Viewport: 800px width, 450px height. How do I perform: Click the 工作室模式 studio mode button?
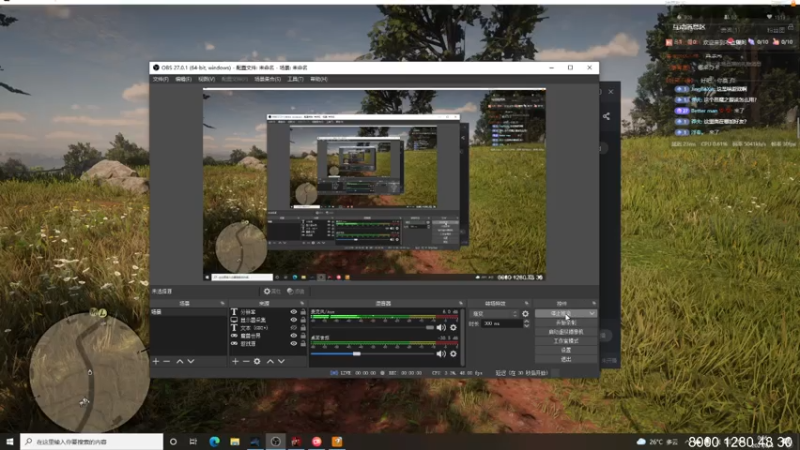[566, 341]
